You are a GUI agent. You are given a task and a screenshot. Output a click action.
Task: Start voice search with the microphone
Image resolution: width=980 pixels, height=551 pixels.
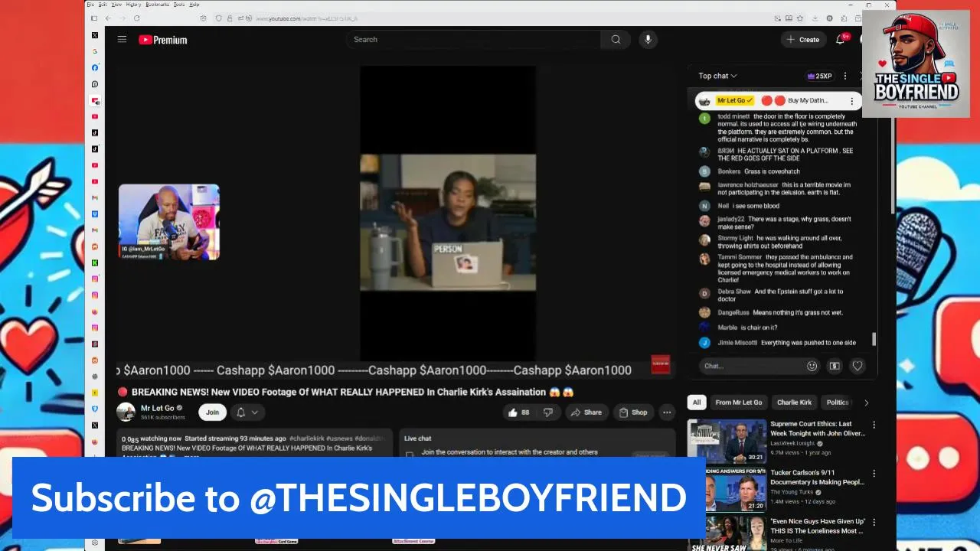click(x=648, y=39)
